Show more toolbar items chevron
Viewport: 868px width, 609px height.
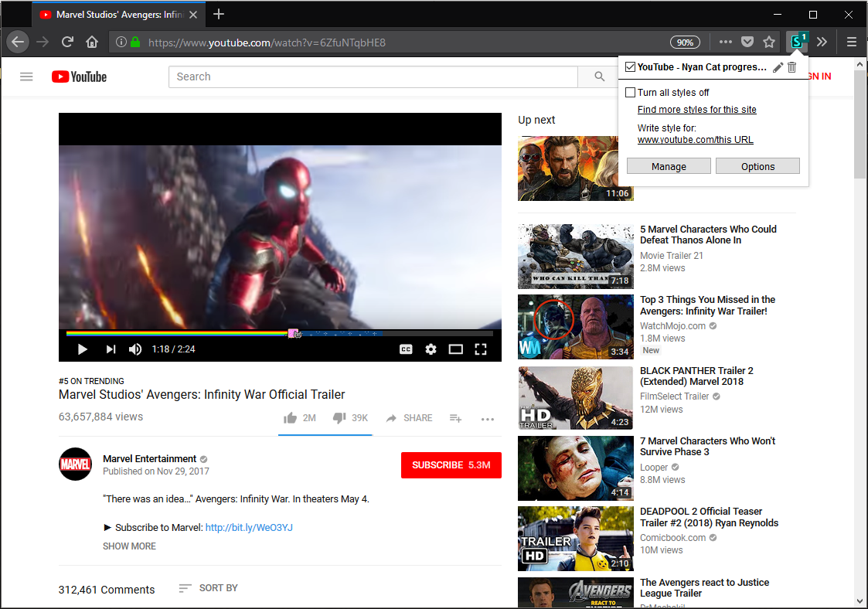coord(822,42)
